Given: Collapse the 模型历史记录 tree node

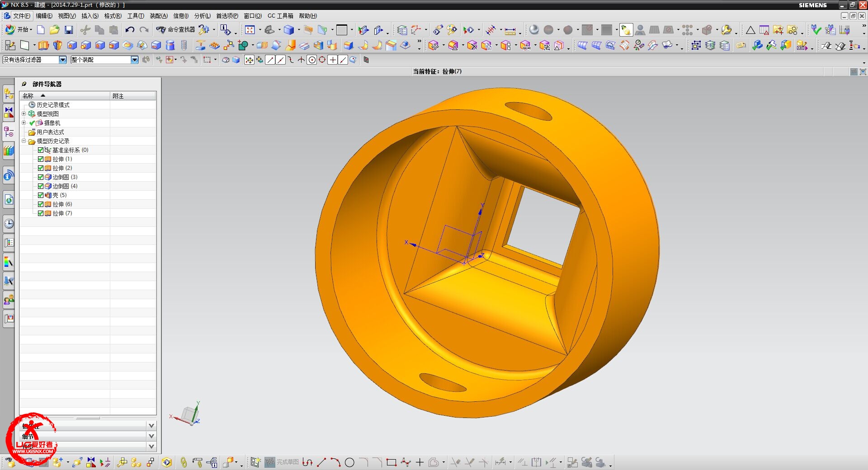Looking at the screenshot, I should point(24,141).
